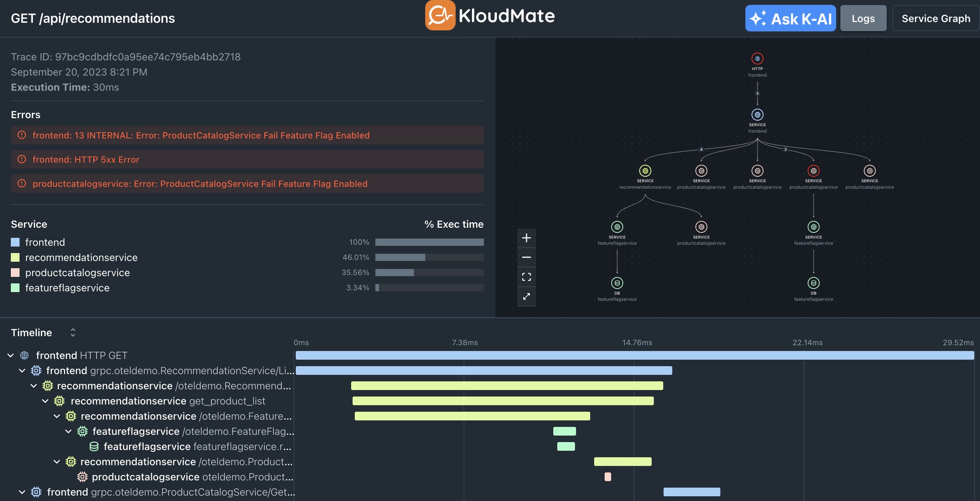This screenshot has width=980, height=501.
Task: Click the warning icon on the INTERNAL error
Action: 22,135
